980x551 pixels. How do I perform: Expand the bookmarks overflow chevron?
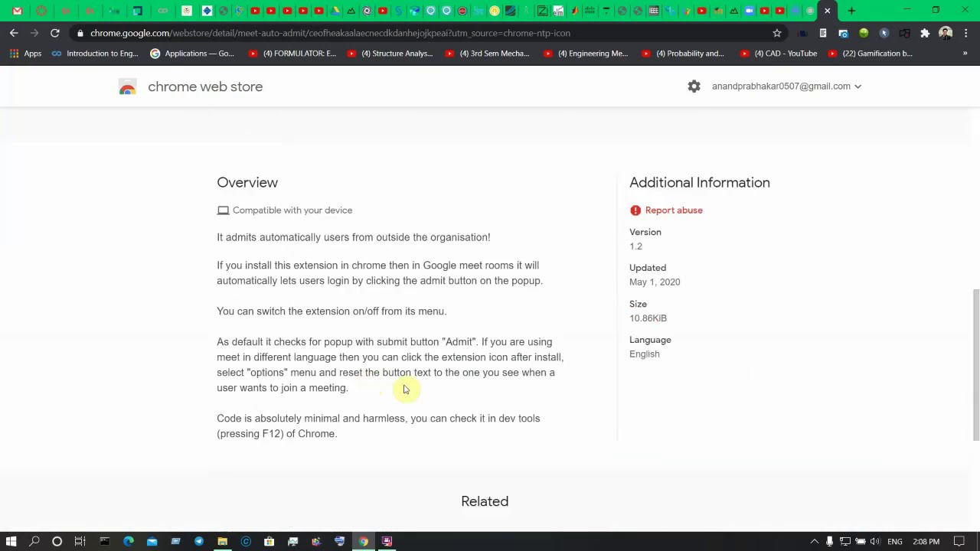(965, 54)
